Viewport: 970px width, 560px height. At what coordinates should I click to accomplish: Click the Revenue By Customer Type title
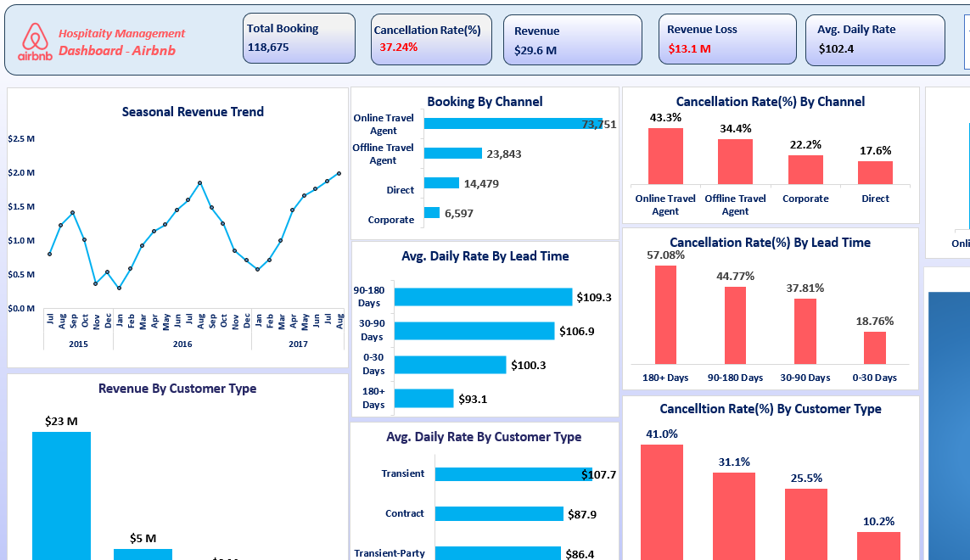[177, 389]
